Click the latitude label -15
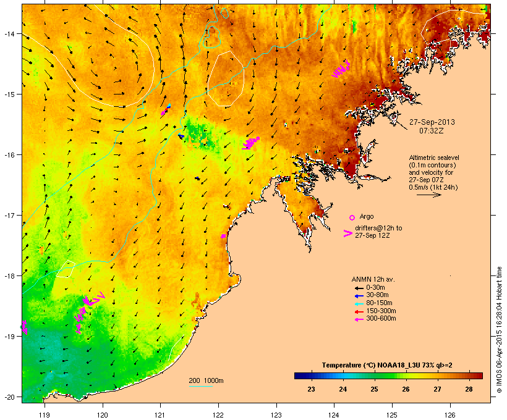 click(x=9, y=94)
